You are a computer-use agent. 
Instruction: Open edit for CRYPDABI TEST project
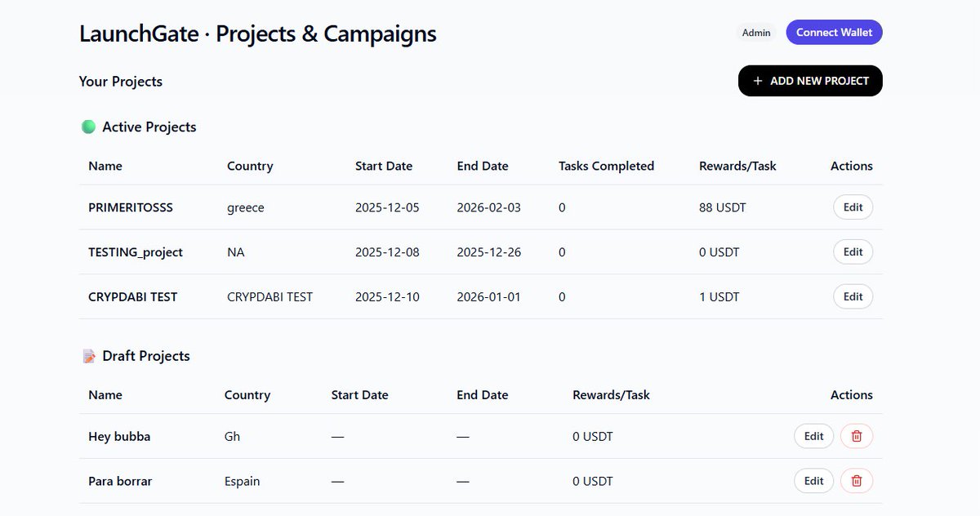tap(853, 296)
